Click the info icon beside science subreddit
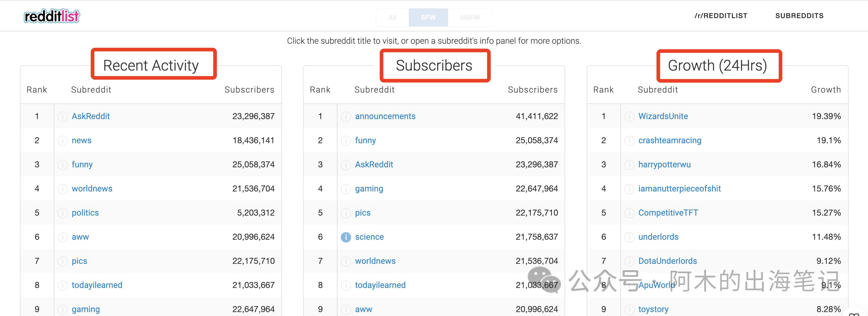The width and height of the screenshot is (868, 316). (346, 237)
